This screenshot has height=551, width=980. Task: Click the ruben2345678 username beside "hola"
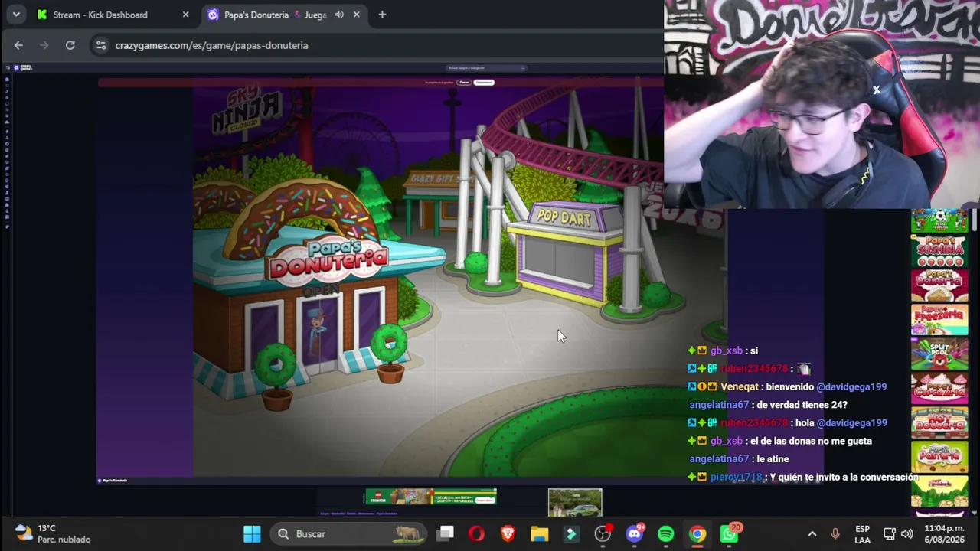click(x=753, y=422)
